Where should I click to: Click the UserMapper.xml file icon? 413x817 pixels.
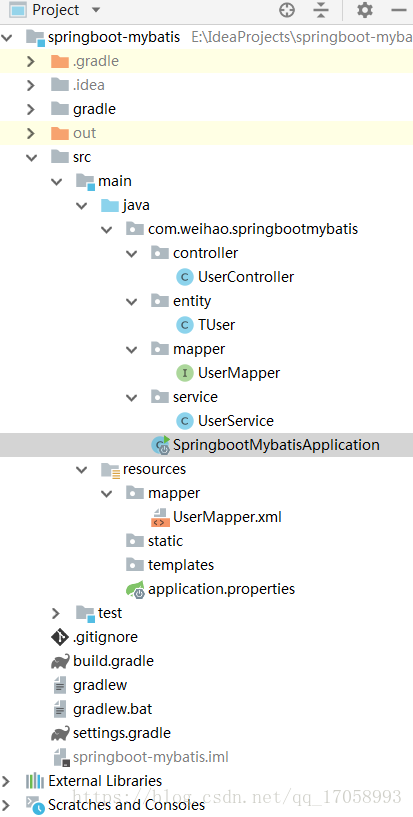tap(160, 517)
